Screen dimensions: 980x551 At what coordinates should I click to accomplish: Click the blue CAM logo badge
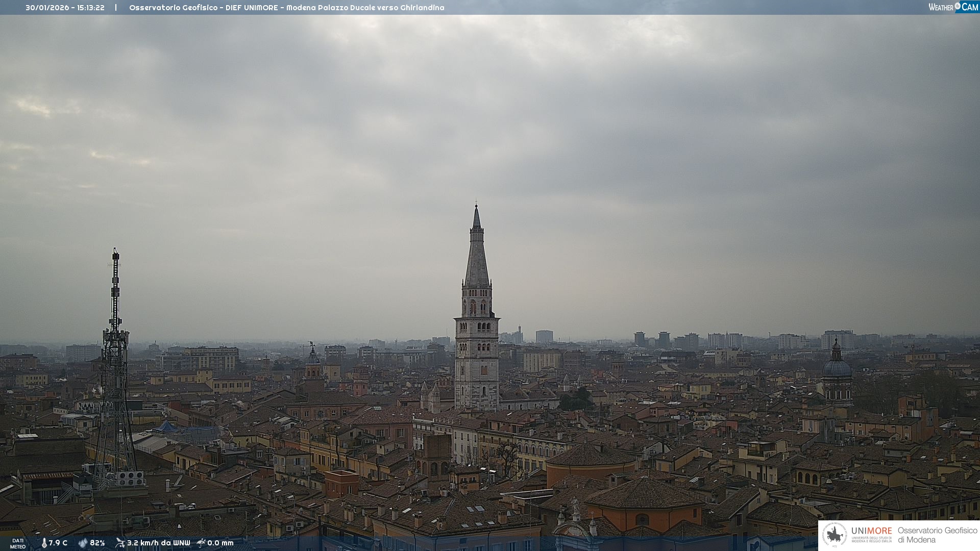(969, 7)
